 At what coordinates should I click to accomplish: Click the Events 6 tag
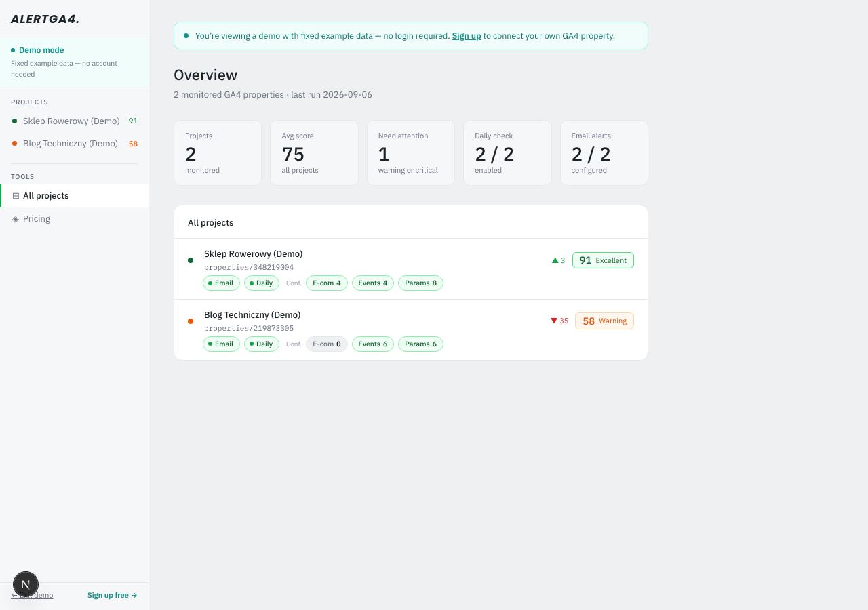click(373, 344)
